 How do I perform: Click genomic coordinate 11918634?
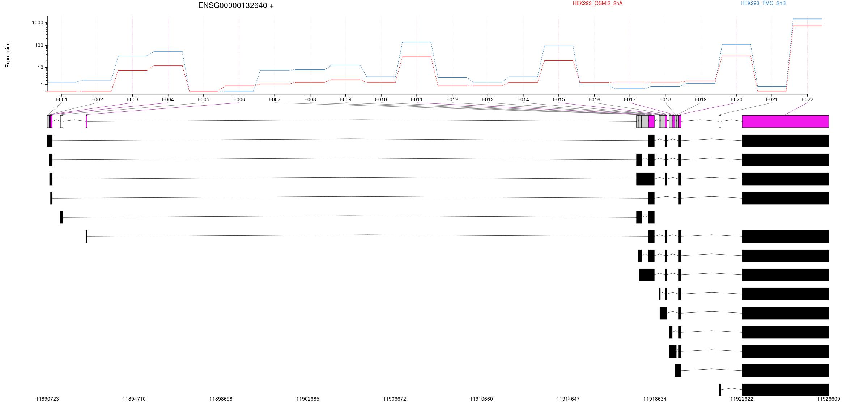point(655,399)
